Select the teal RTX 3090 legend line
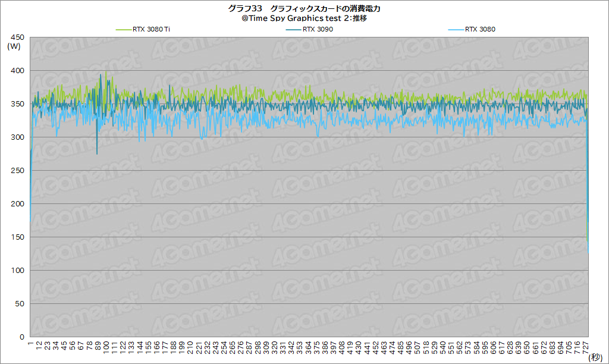The width and height of the screenshot is (609, 364). point(293,30)
